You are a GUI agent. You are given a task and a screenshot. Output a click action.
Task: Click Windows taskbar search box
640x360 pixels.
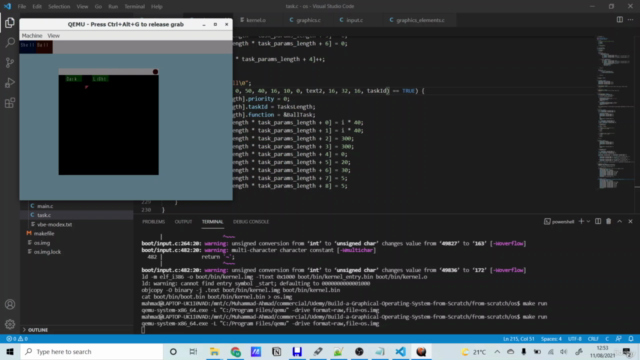point(92,351)
